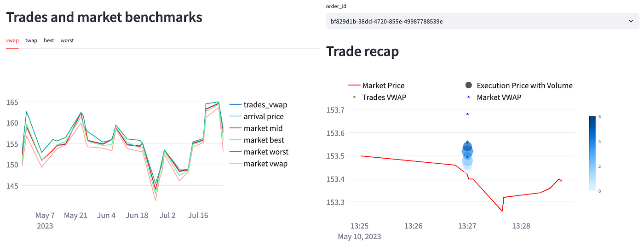Switch to the best tab
644x246 pixels.
click(49, 40)
